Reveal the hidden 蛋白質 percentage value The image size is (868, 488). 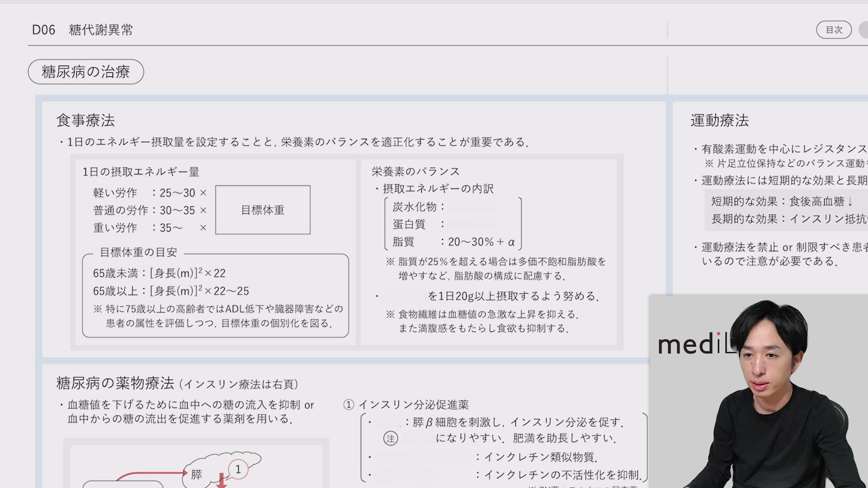pyautogui.click(x=472, y=224)
